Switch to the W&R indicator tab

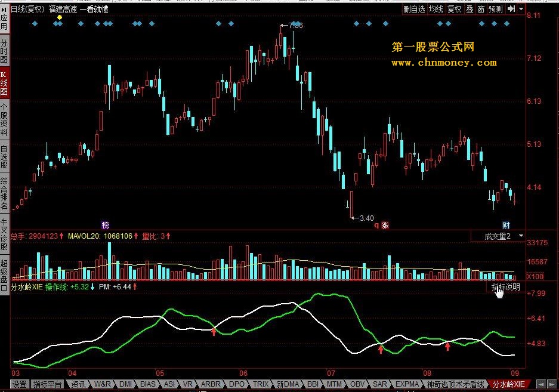(103, 384)
